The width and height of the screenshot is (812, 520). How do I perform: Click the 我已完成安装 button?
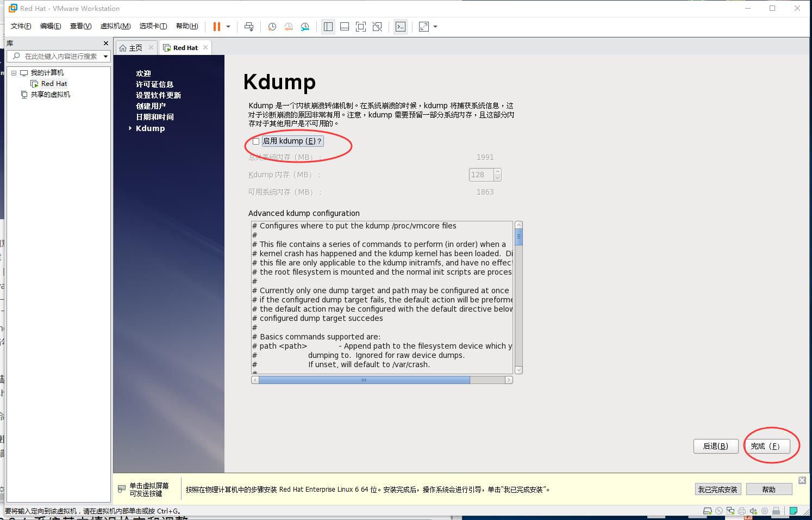tap(717, 490)
